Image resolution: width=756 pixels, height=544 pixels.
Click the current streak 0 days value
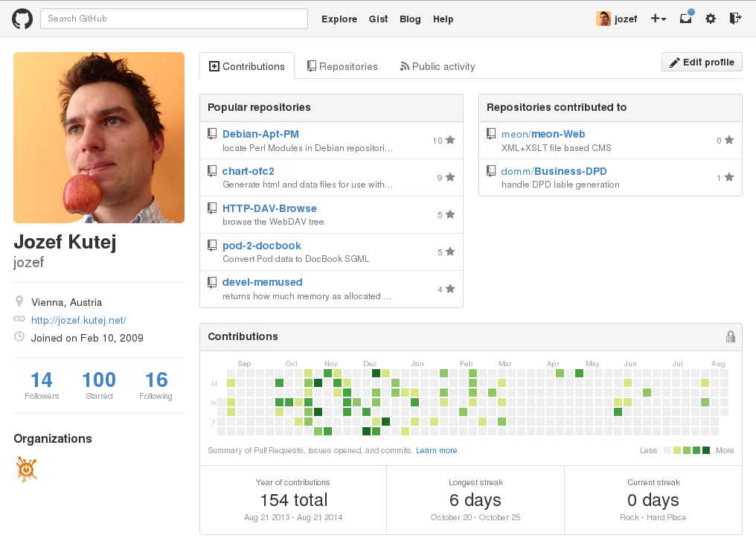pos(653,500)
